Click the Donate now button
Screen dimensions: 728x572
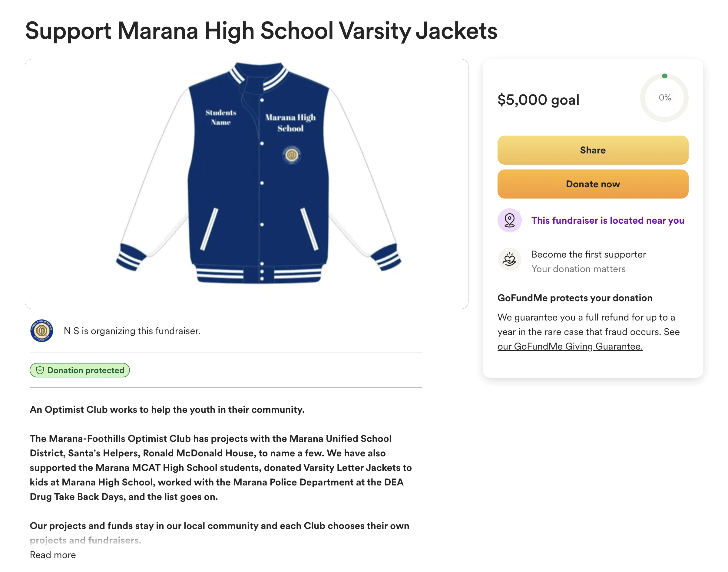[x=593, y=184]
